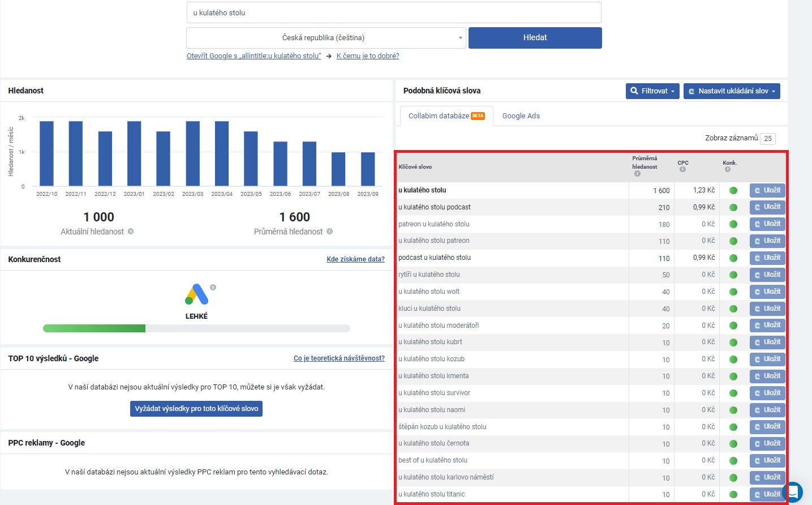Click green competition dot for u kulatého stolu wolt
This screenshot has width=812, height=505.
[733, 292]
